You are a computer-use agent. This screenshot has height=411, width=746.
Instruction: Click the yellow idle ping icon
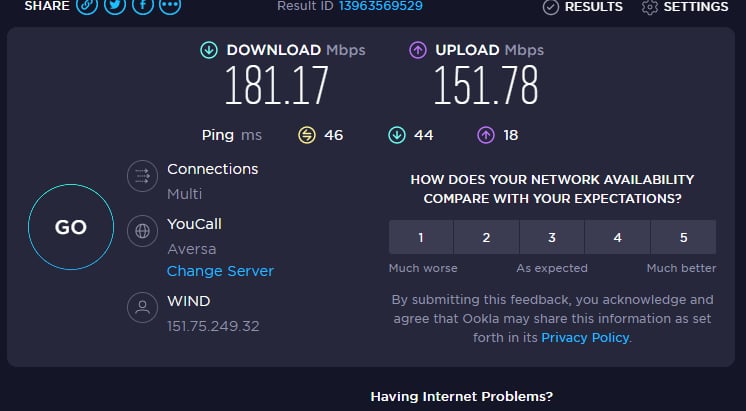click(x=307, y=135)
